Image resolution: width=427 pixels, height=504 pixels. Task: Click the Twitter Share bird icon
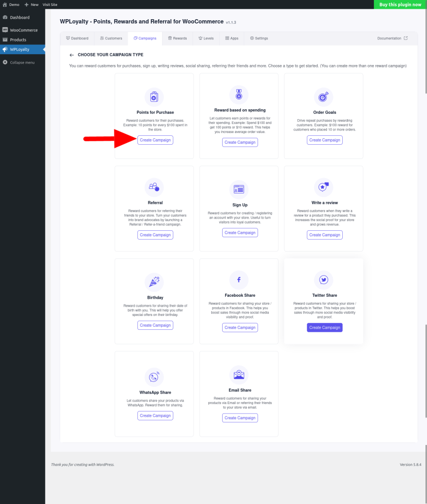[324, 280]
